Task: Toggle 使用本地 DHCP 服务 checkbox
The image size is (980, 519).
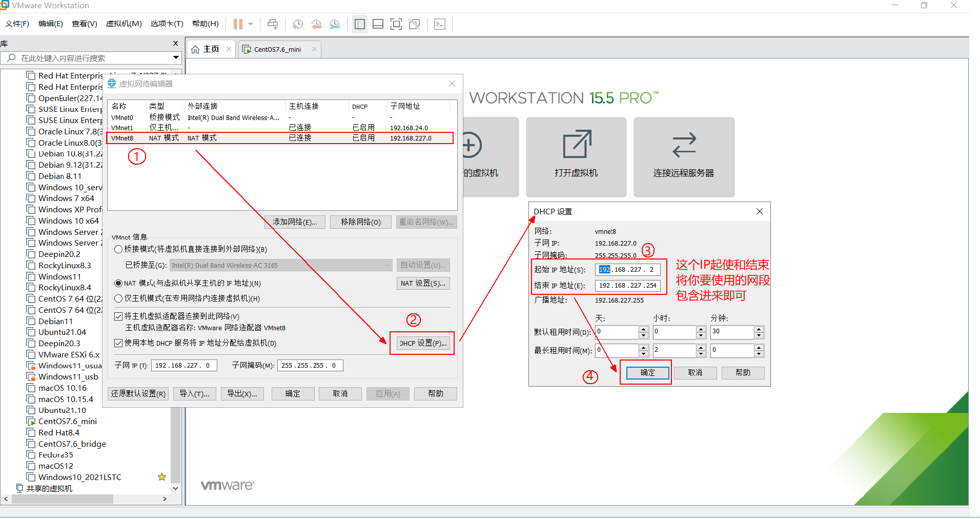Action: [x=118, y=343]
